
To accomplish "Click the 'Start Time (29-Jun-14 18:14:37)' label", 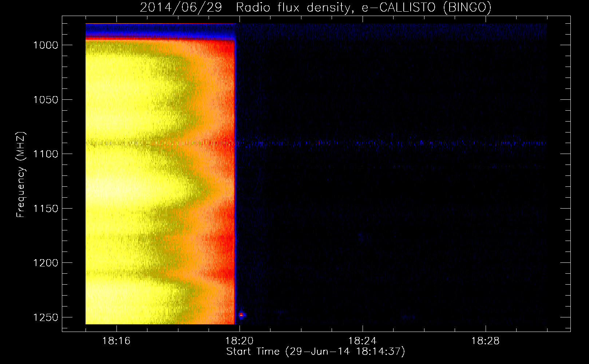I will (x=316, y=352).
